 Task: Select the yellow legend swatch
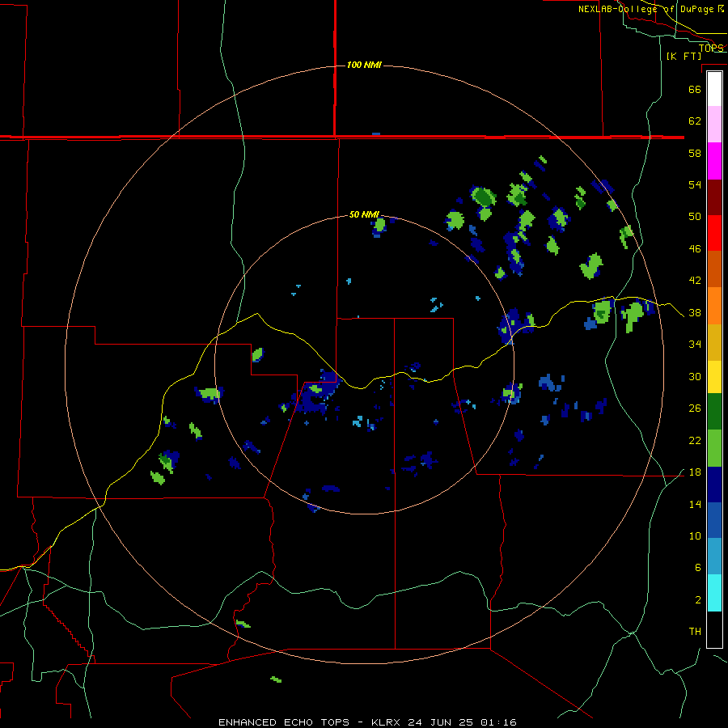[714, 377]
